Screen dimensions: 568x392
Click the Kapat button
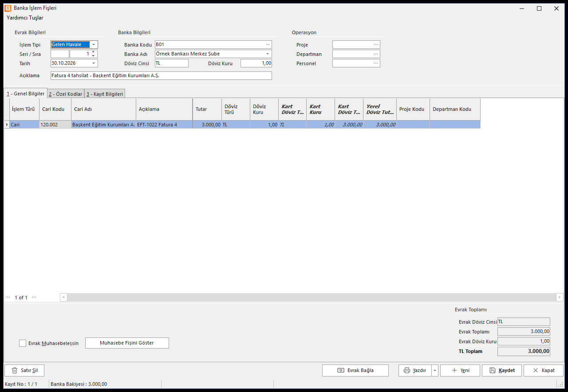[544, 370]
